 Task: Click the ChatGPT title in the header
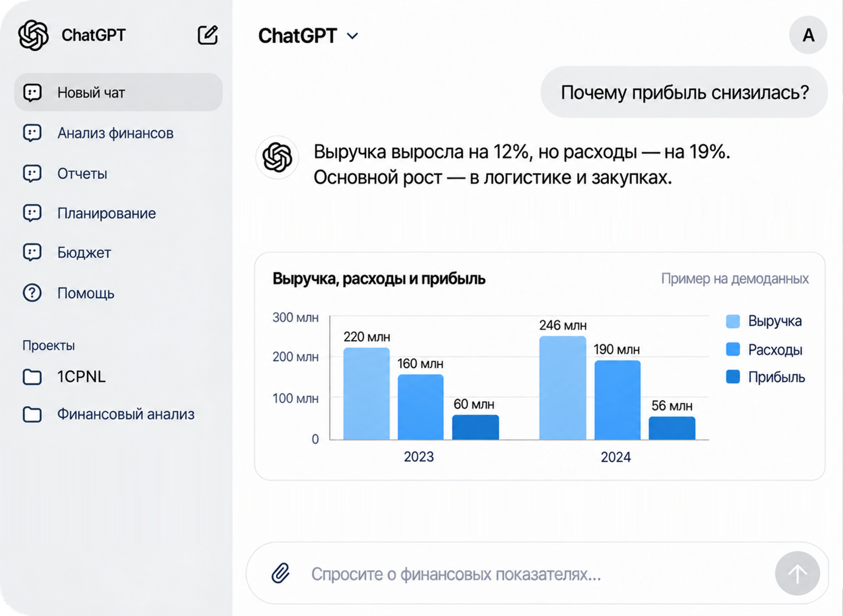(298, 36)
